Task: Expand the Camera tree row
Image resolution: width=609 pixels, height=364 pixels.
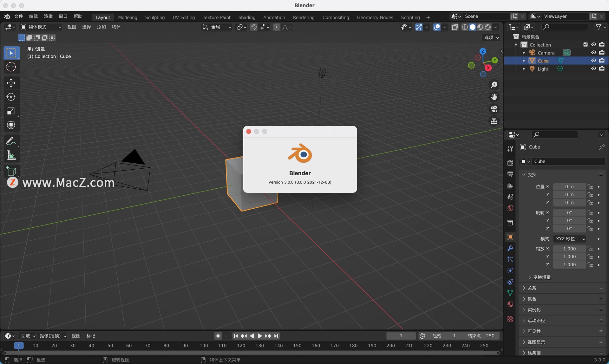Action: pos(524,53)
